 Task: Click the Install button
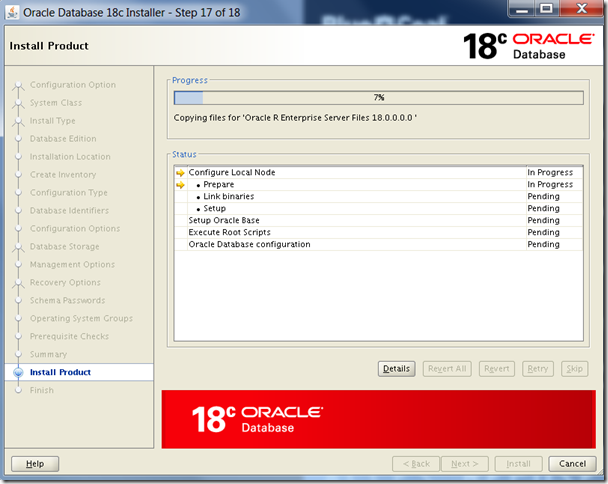[x=518, y=464]
